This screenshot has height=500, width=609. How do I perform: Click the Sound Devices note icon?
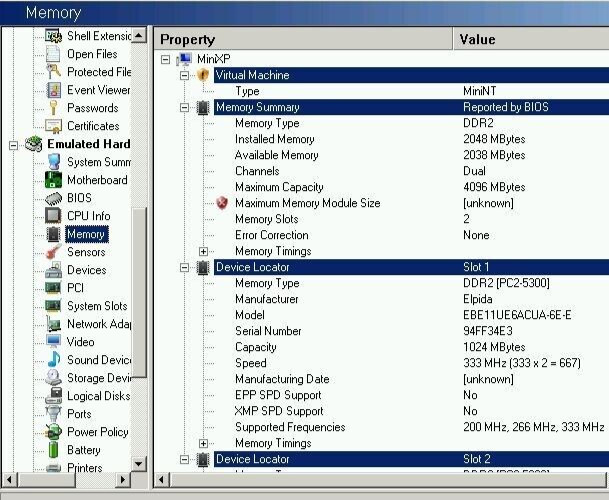pyautogui.click(x=53, y=359)
